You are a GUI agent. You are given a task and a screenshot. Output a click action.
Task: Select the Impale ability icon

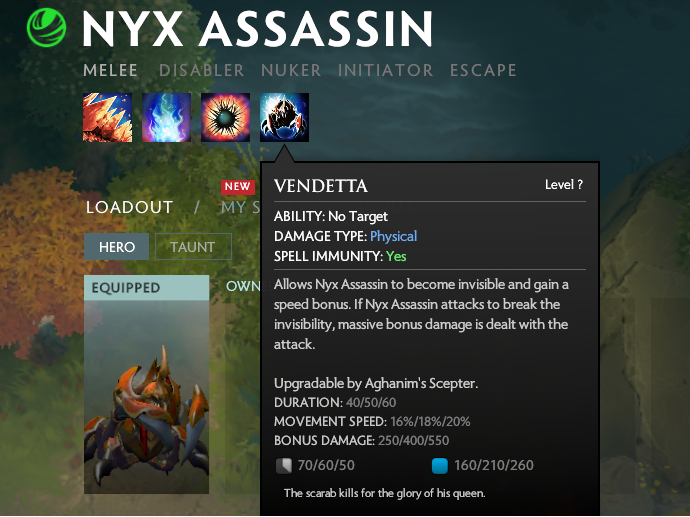tap(107, 117)
